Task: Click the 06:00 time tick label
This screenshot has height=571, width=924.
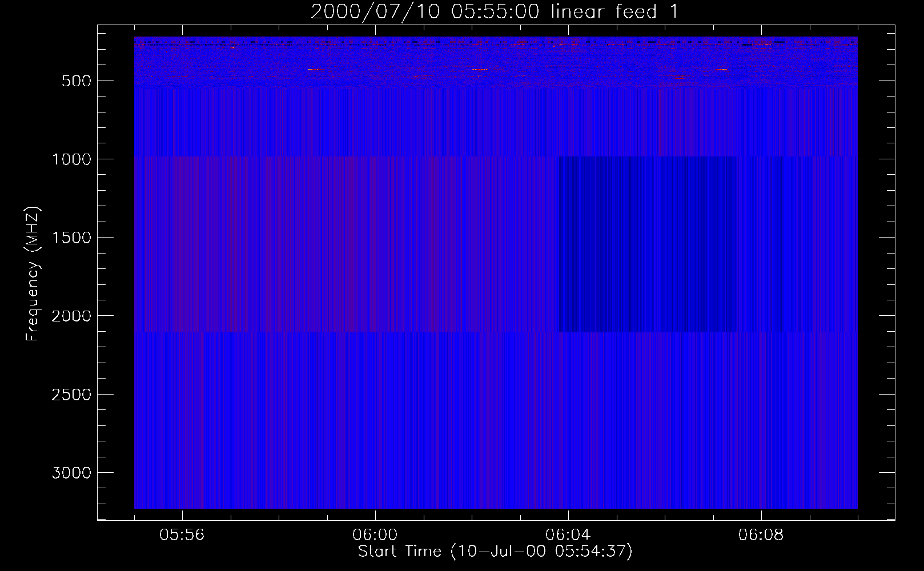Action: pos(375,535)
